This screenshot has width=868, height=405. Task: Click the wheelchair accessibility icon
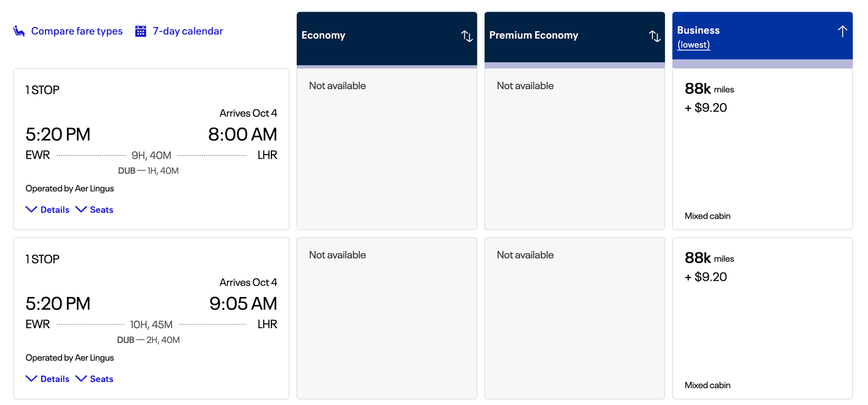tap(19, 31)
